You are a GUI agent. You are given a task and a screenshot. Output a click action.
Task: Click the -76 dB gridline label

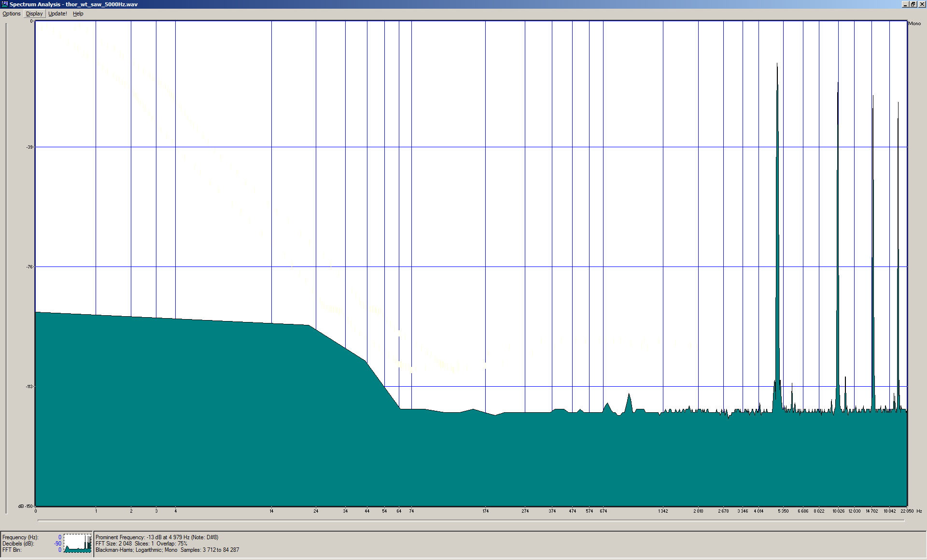click(29, 267)
